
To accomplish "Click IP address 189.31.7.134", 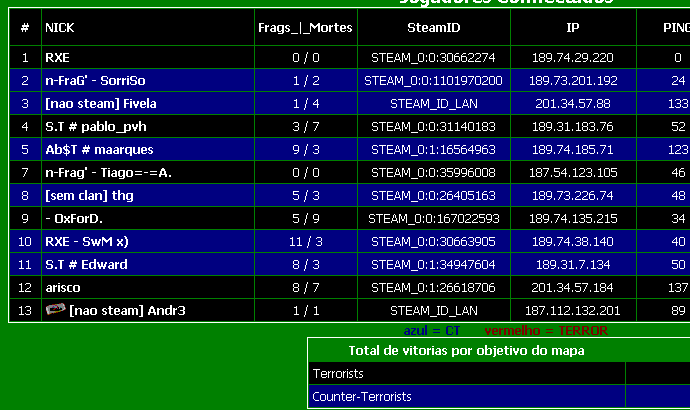I will tap(573, 264).
